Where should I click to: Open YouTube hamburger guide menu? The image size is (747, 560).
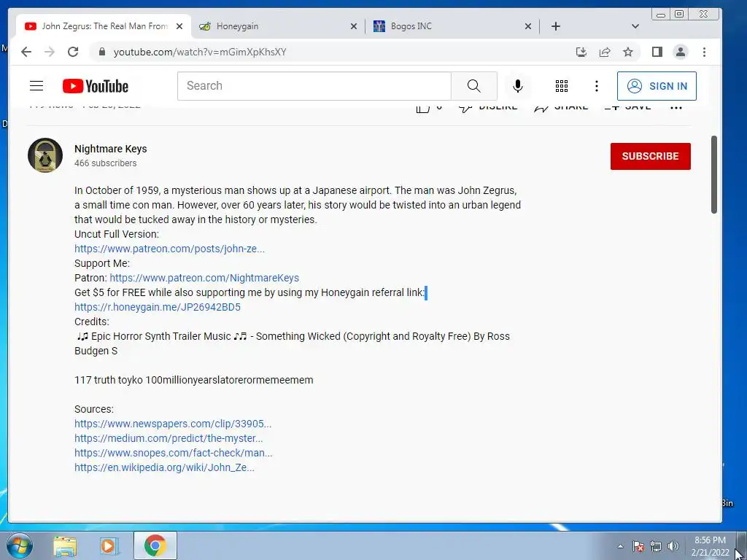(x=36, y=86)
